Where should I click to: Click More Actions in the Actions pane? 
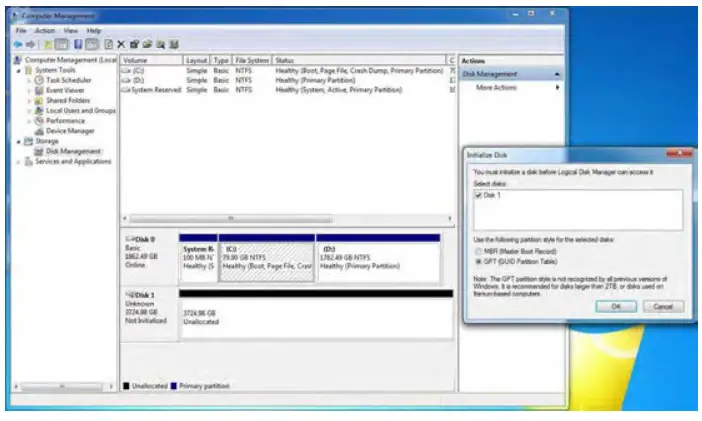click(x=496, y=88)
